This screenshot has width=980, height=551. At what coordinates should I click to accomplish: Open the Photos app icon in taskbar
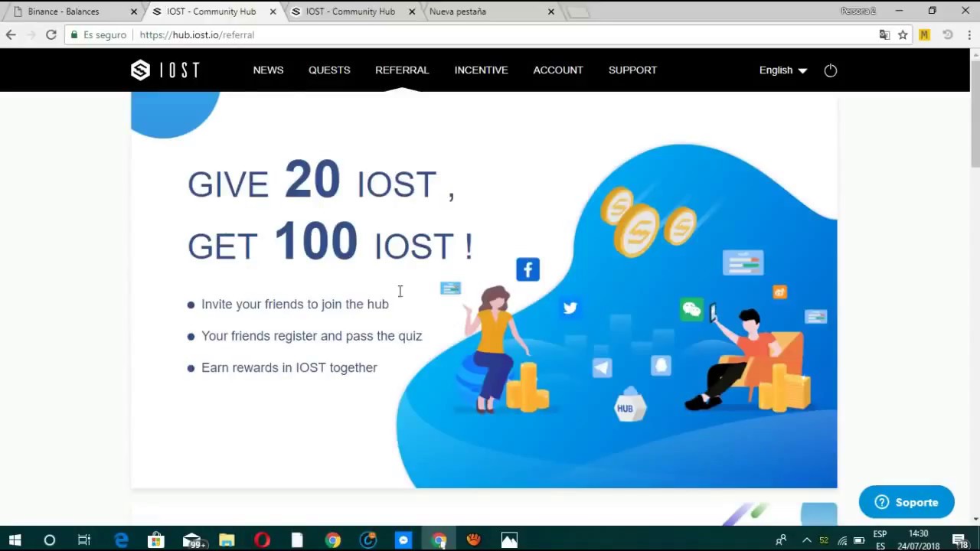pos(509,540)
